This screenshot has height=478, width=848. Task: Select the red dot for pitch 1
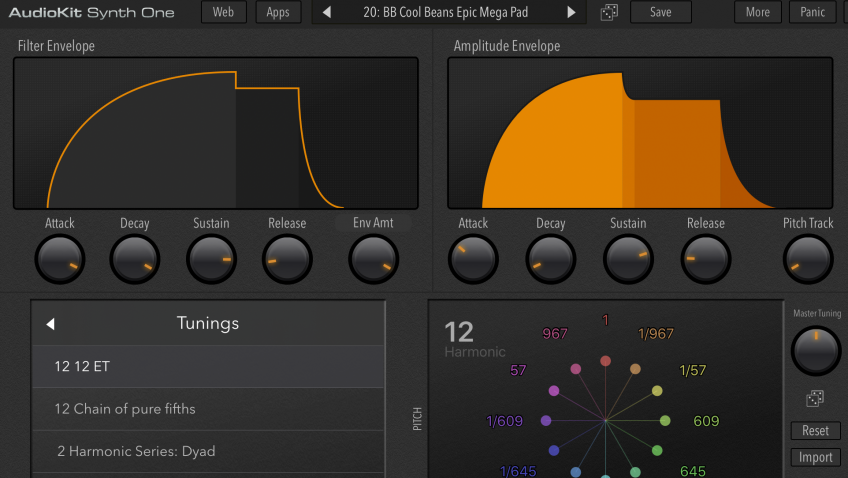tap(606, 361)
